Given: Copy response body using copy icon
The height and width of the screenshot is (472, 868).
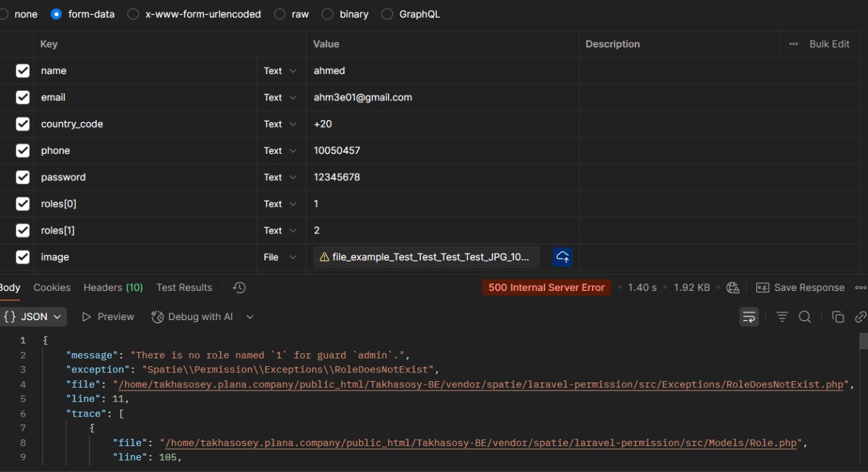Looking at the screenshot, I should (x=838, y=317).
